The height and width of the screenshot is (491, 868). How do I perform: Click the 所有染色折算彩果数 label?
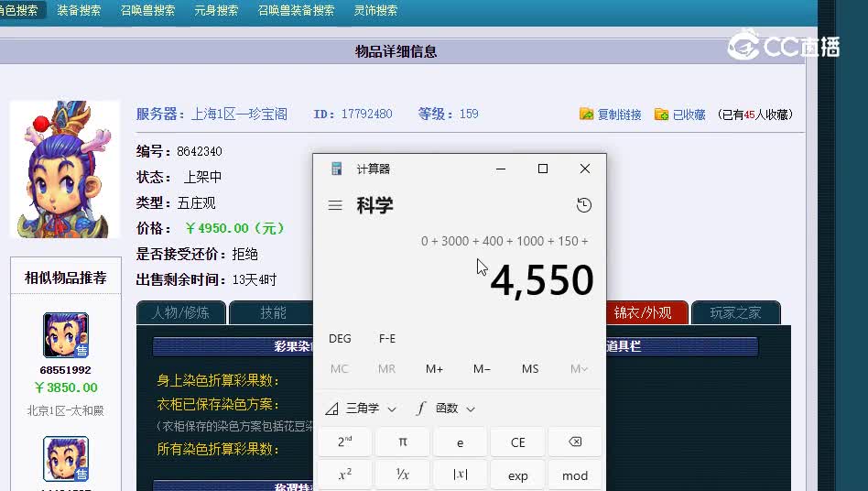pos(218,449)
